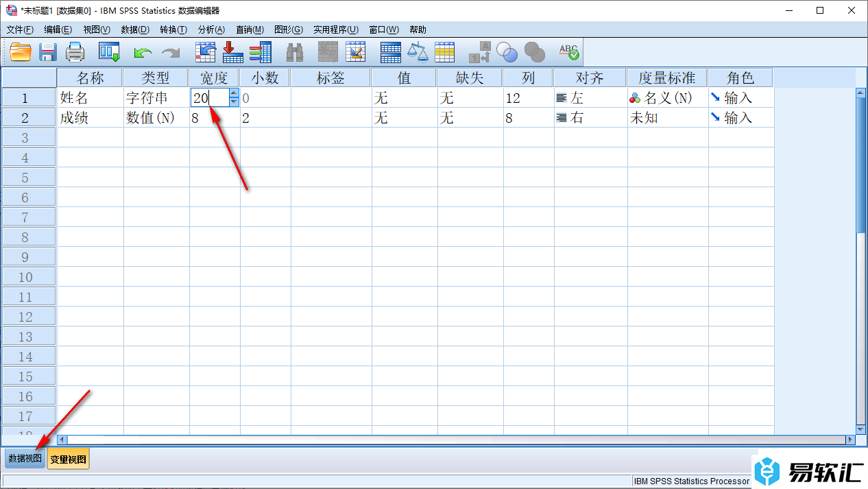
Task: Open the 转换(T) menu
Action: (173, 29)
